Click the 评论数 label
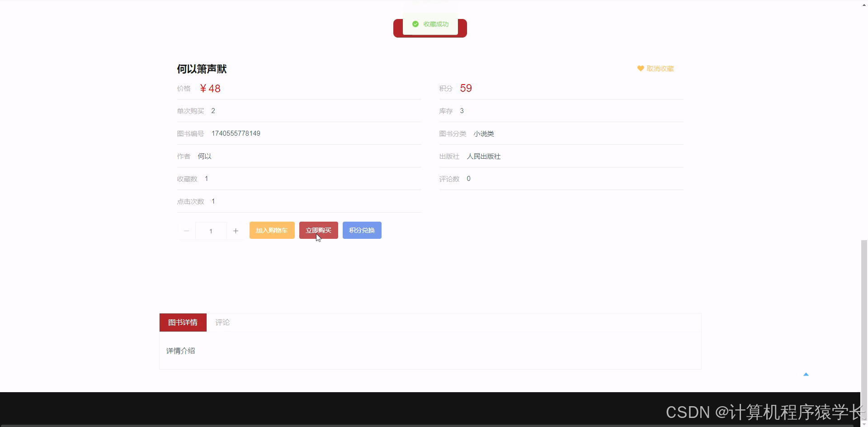Viewport: 868px width, 427px height. (x=449, y=179)
